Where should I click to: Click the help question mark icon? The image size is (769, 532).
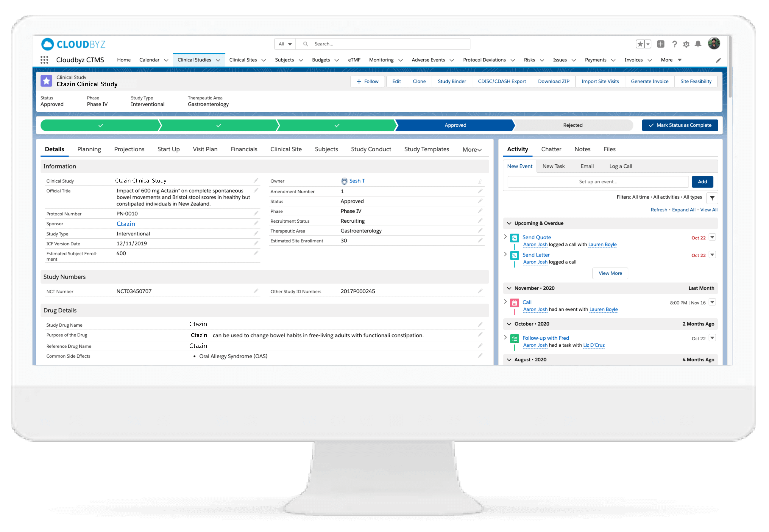click(x=674, y=44)
